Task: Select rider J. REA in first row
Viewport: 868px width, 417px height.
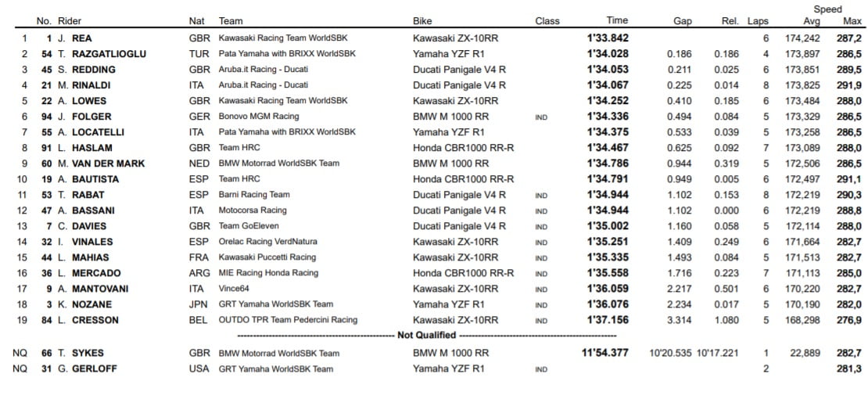Action: 75,38
